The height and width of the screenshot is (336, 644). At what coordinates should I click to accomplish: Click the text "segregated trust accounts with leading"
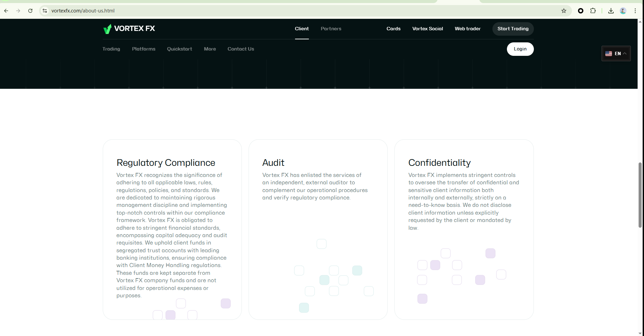[168, 250]
